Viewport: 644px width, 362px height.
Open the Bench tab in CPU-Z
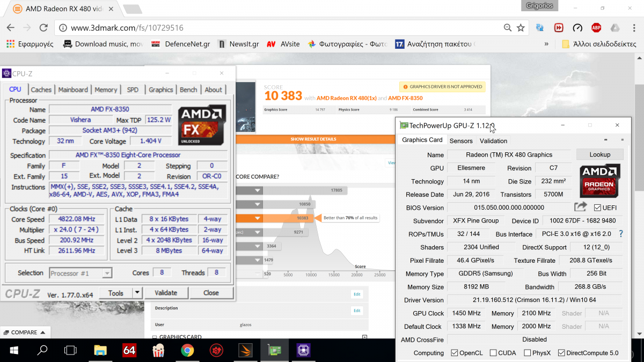[x=188, y=90]
